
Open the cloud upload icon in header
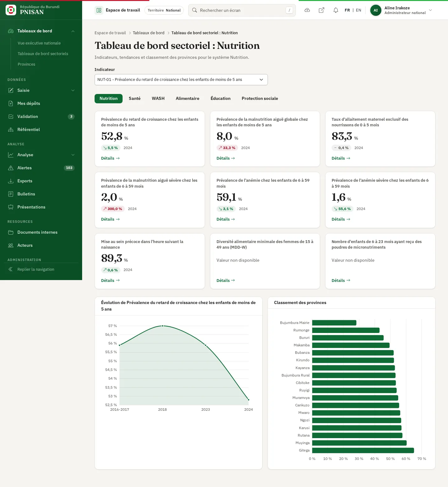tap(307, 10)
